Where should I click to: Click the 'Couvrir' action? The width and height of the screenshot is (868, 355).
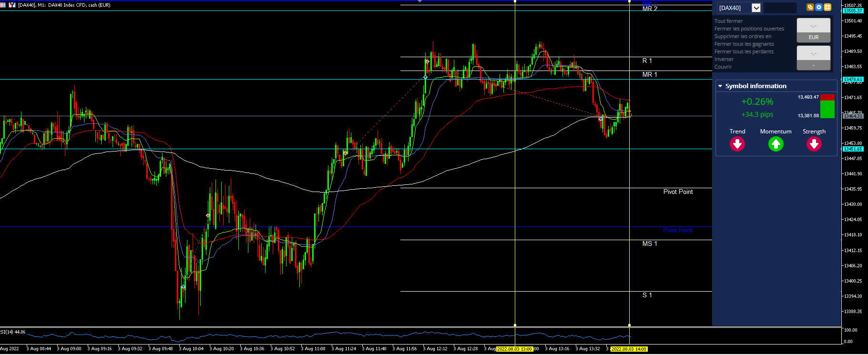(723, 67)
